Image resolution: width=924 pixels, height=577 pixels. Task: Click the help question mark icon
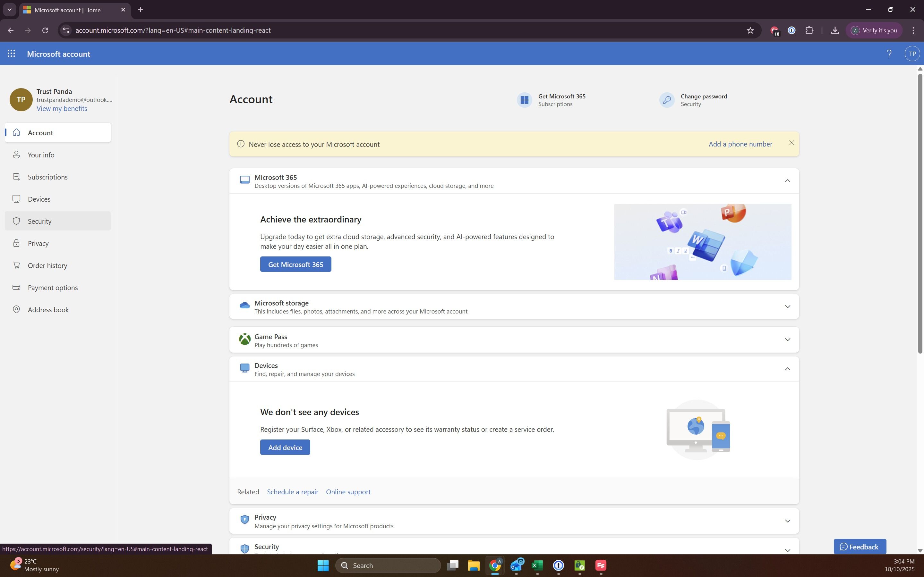click(889, 54)
